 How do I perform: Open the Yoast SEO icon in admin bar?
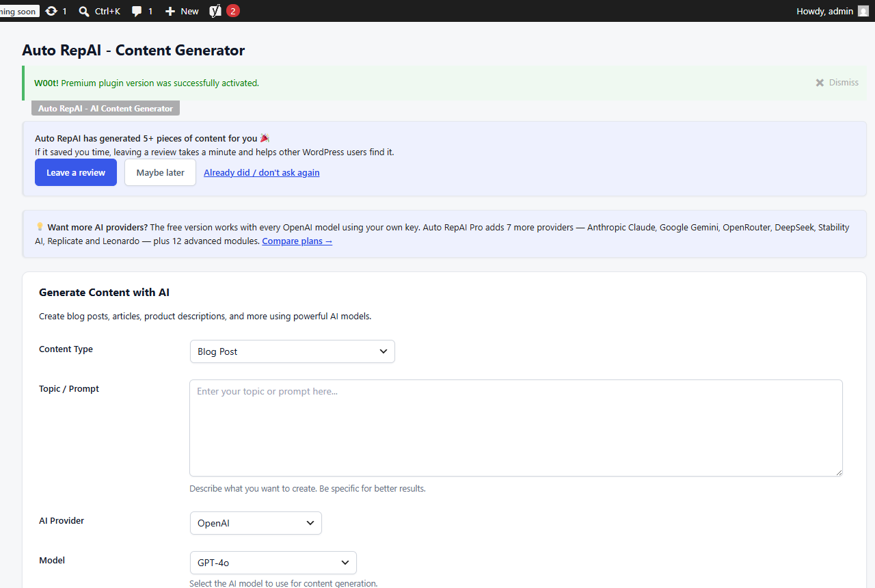(x=215, y=11)
